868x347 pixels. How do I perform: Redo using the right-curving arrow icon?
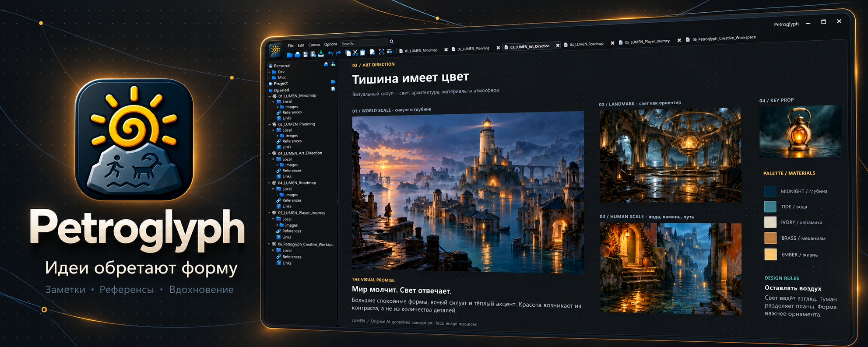pyautogui.click(x=338, y=53)
